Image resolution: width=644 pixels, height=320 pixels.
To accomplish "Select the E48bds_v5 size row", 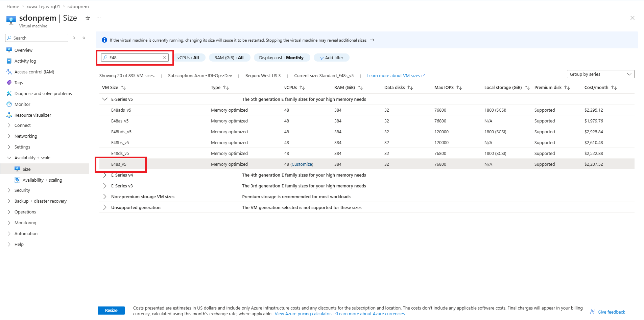I will point(367,132).
